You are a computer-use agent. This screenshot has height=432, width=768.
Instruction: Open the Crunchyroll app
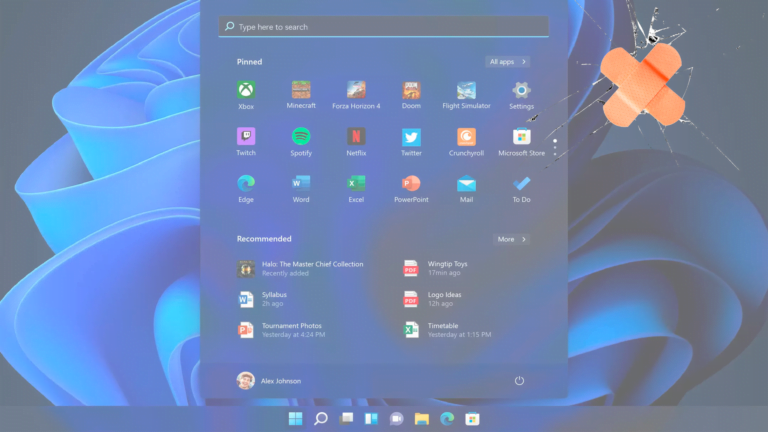(x=466, y=142)
